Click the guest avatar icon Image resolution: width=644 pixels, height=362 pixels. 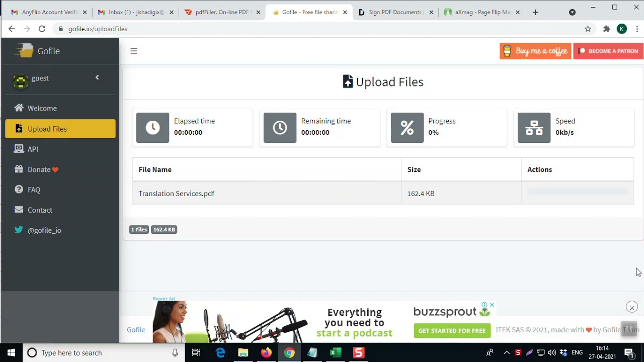pos(21,81)
